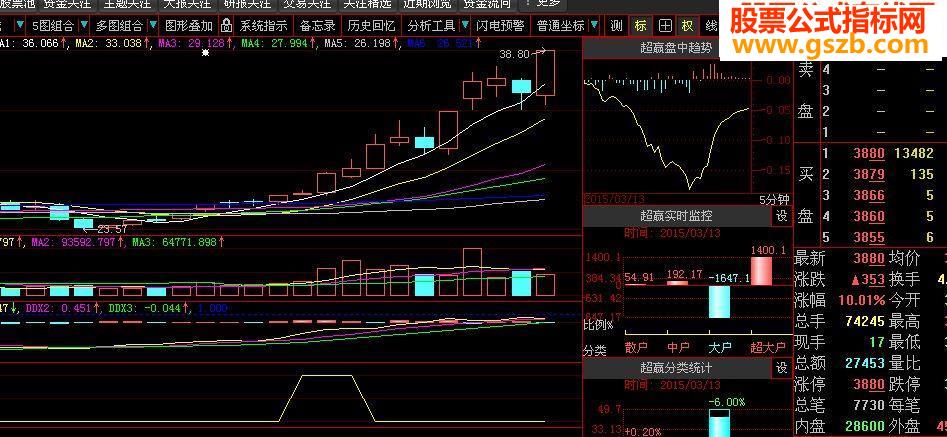Expand the dropdown arrow right of 多图组合
The height and width of the screenshot is (437, 947).
pos(153,25)
